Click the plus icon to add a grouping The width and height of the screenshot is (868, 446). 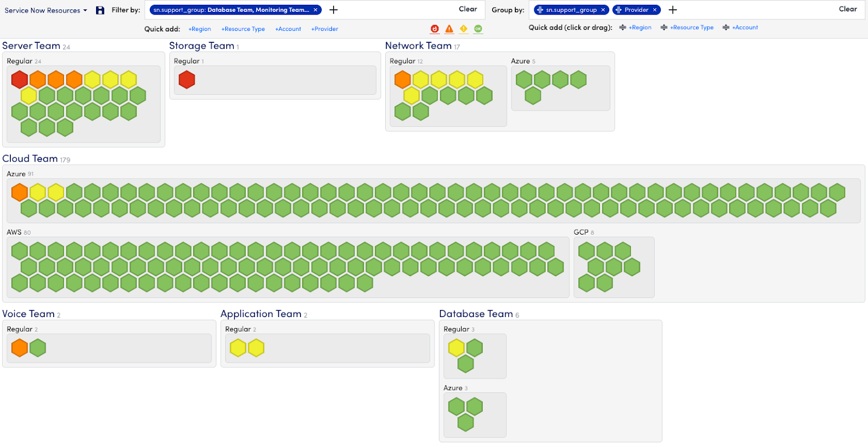click(673, 10)
